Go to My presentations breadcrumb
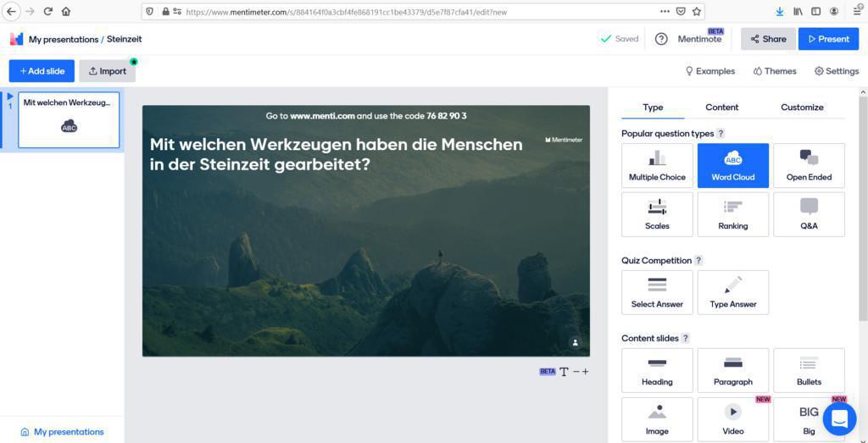The width and height of the screenshot is (868, 443). click(x=64, y=39)
